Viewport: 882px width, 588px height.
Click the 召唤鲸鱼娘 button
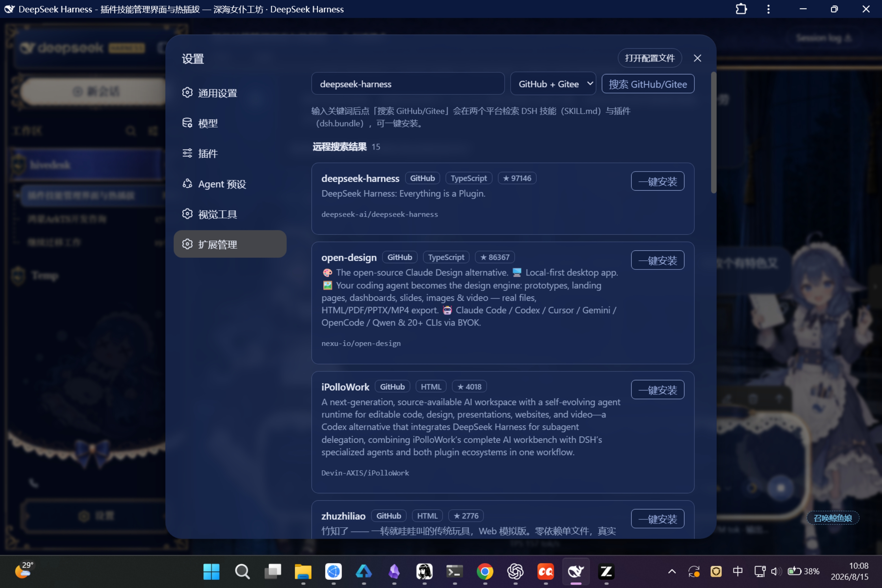(x=833, y=518)
